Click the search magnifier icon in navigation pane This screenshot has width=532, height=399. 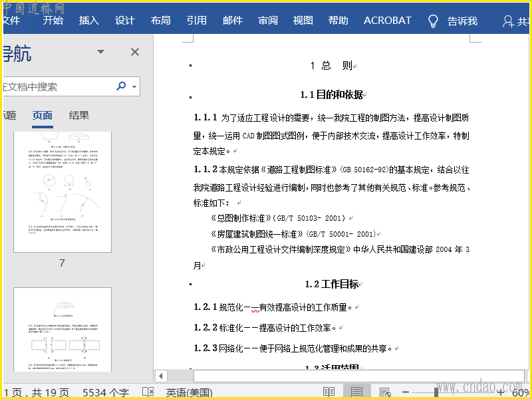(121, 86)
